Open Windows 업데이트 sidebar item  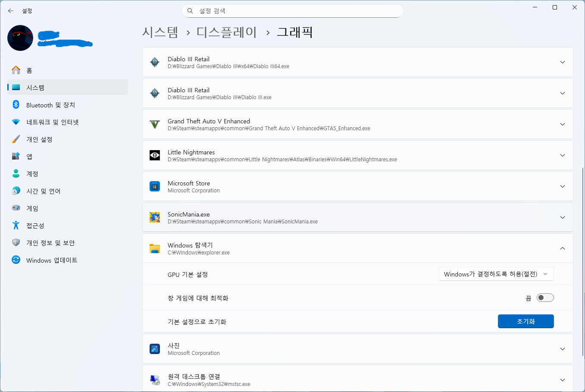(68, 260)
